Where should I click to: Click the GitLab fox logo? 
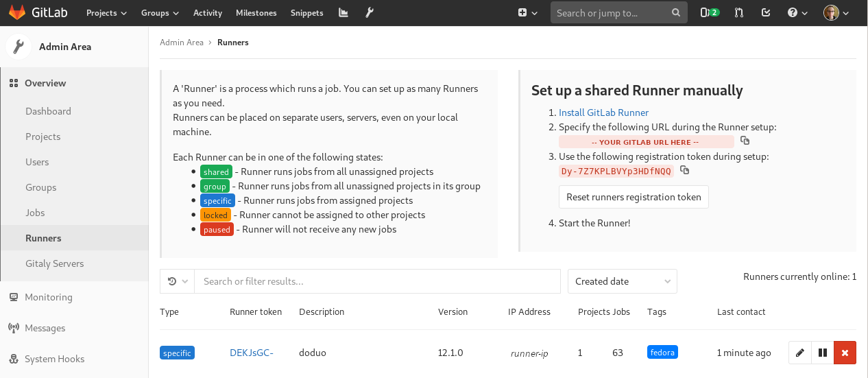click(x=17, y=13)
